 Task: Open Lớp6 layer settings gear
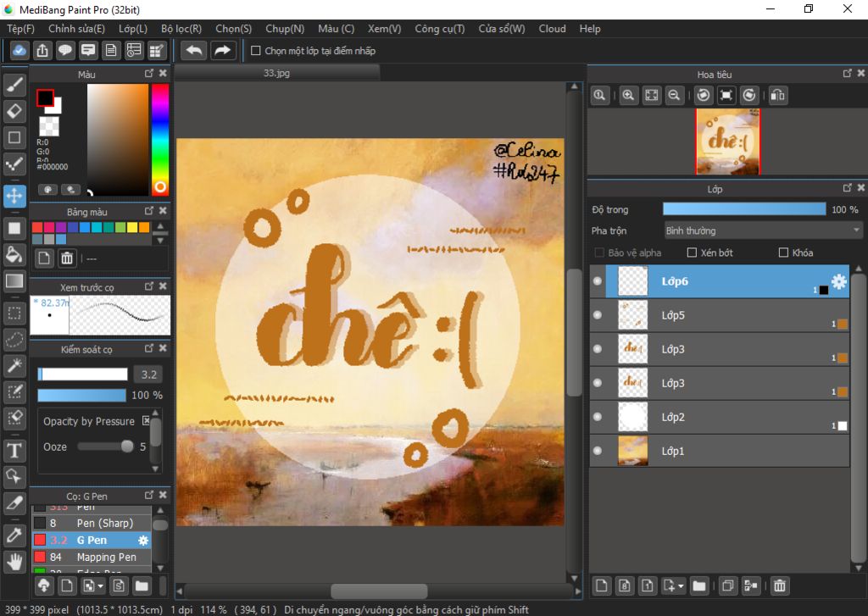pyautogui.click(x=839, y=281)
